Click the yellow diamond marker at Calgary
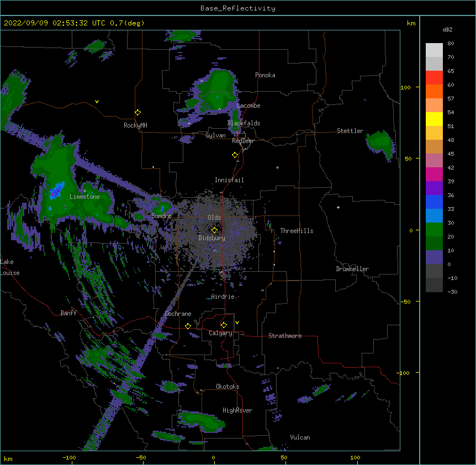Screen dimensions: 476x465 click(x=224, y=325)
